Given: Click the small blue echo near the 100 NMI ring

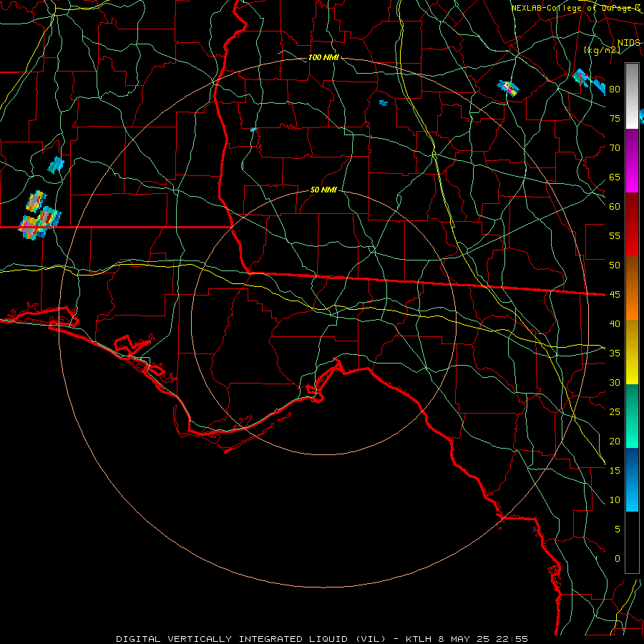Looking at the screenshot, I should 384,102.
